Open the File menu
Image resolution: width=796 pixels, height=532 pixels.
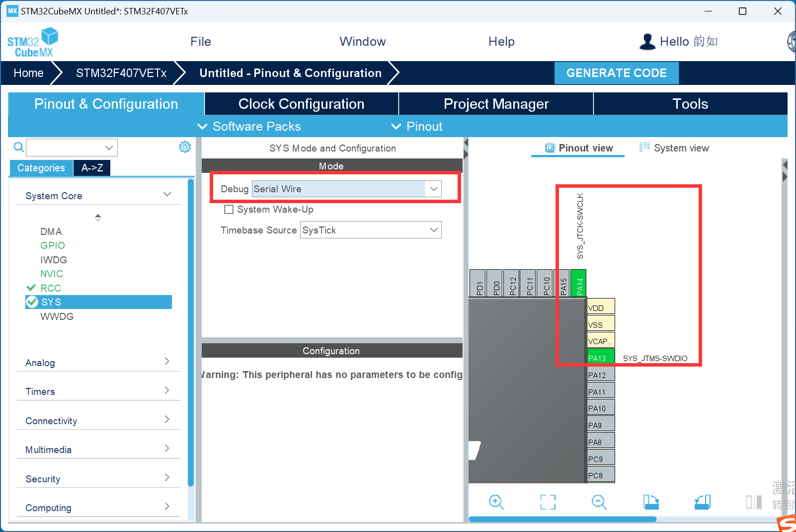tap(201, 42)
